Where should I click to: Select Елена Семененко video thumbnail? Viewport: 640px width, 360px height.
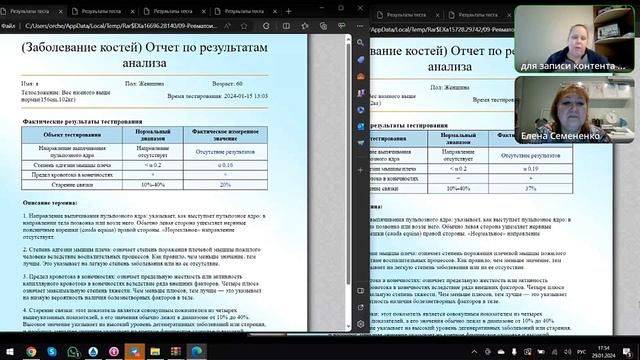click(575, 109)
